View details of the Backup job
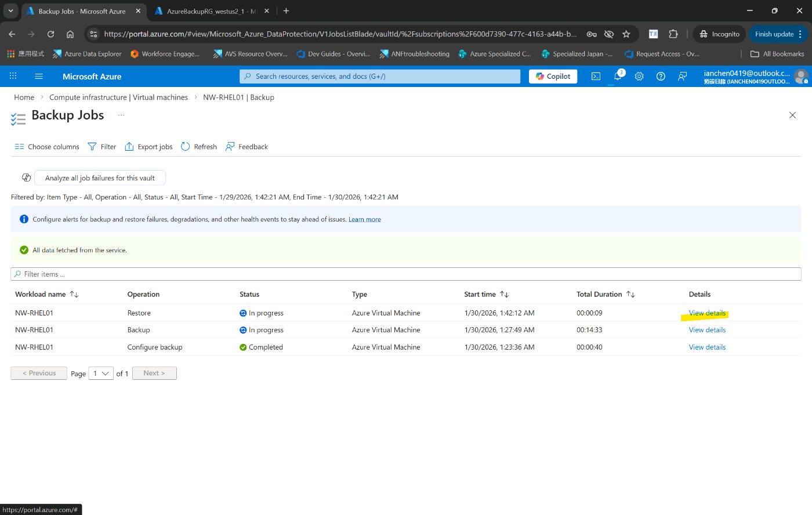This screenshot has width=812, height=515. pos(707,330)
